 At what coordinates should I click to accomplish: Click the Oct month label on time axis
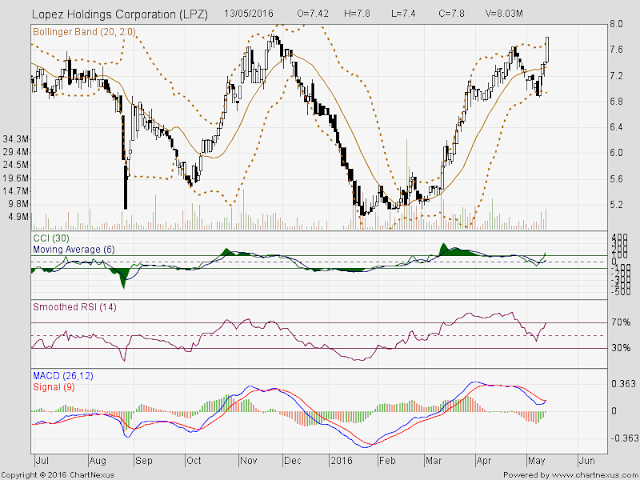coord(193,461)
